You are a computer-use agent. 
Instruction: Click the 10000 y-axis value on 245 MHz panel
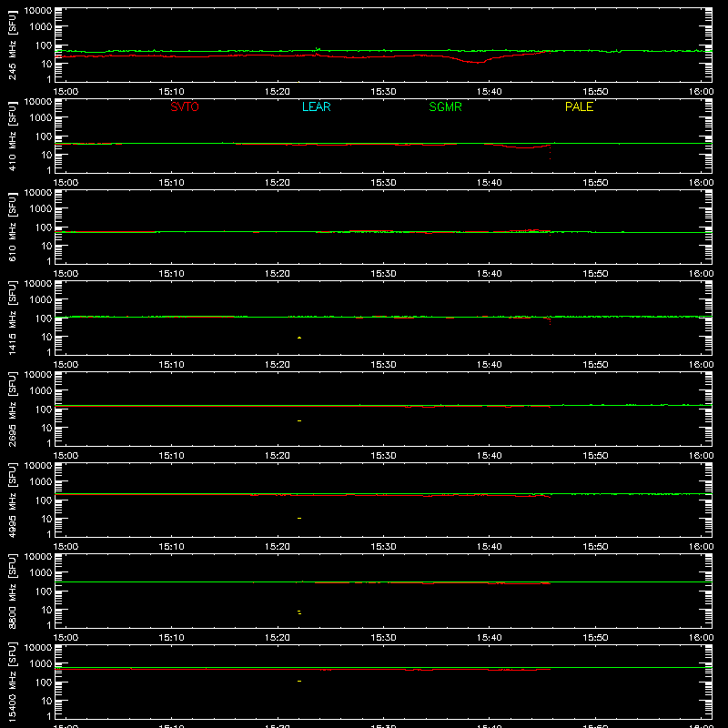(38, 11)
